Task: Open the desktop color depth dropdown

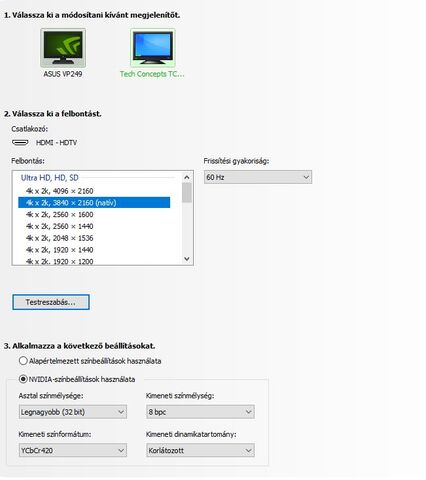Action: pyautogui.click(x=73, y=412)
